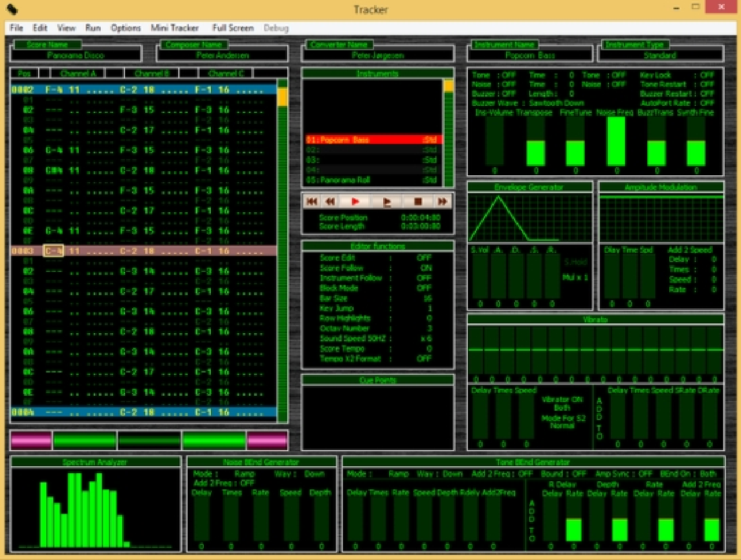The height and width of the screenshot is (560, 741).
Task: Click the Octav Number value
Action: 430,328
